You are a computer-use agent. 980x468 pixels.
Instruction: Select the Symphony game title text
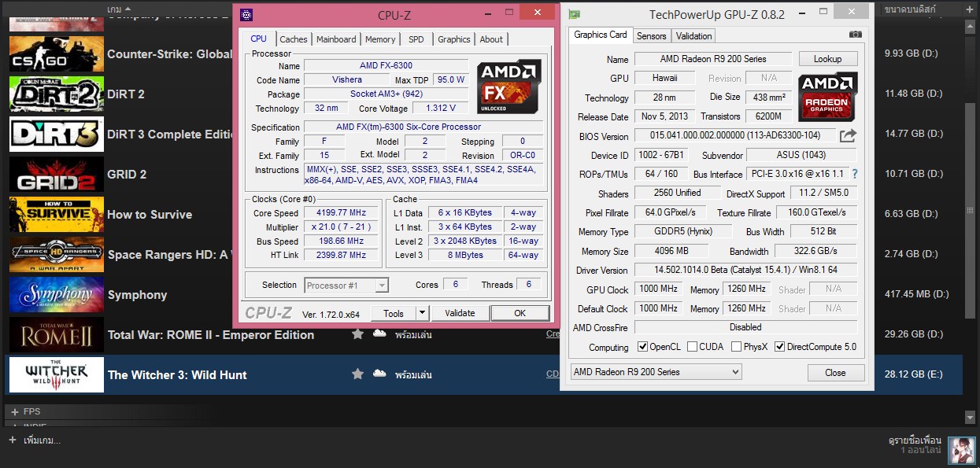pyautogui.click(x=137, y=295)
